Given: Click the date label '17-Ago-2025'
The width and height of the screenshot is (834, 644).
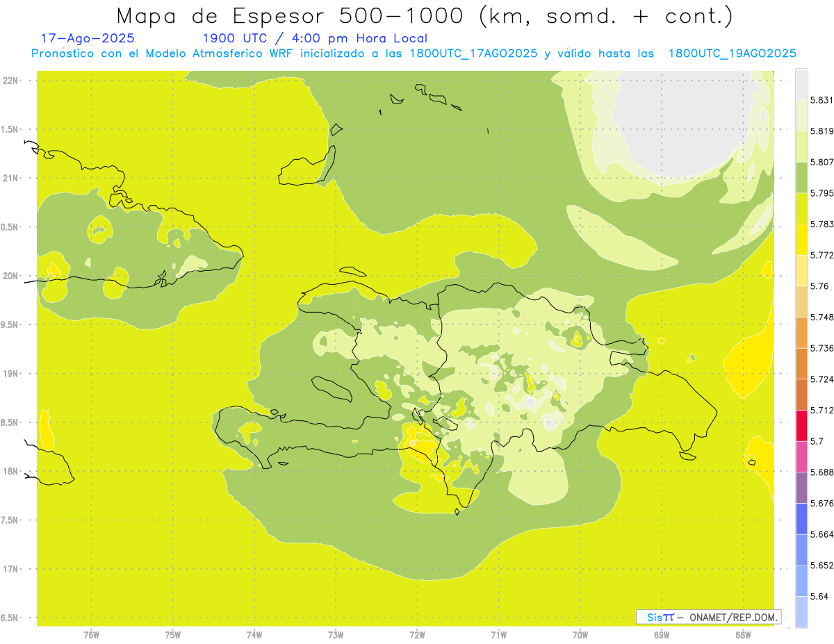Looking at the screenshot, I should pyautogui.click(x=88, y=38).
